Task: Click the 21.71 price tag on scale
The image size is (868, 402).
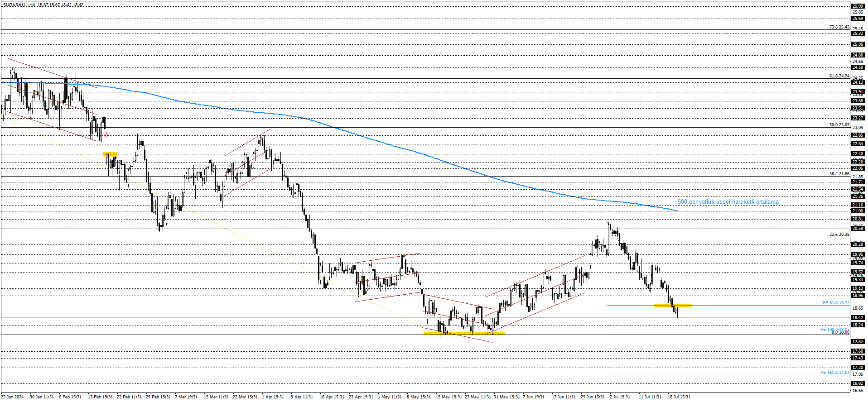Action: (x=858, y=182)
